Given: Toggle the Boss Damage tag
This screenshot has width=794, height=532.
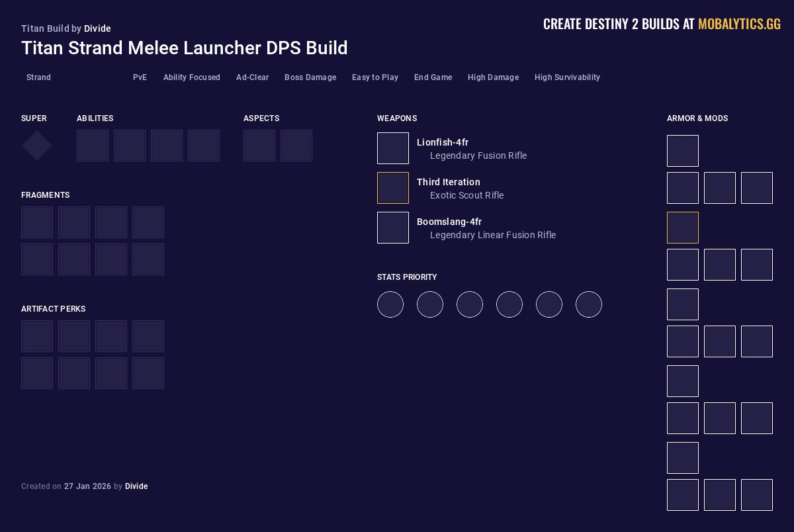Looking at the screenshot, I should tap(310, 77).
